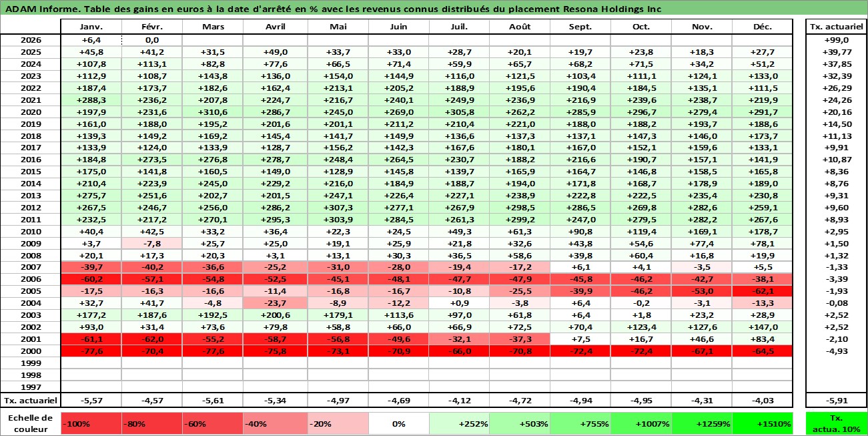Select the Juil. column header
The height and width of the screenshot is (436, 868).
pyautogui.click(x=459, y=27)
